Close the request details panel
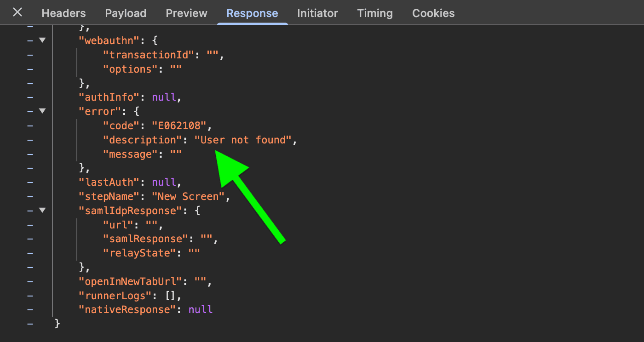Screen dimensions: 644x342 pyautogui.click(x=17, y=12)
